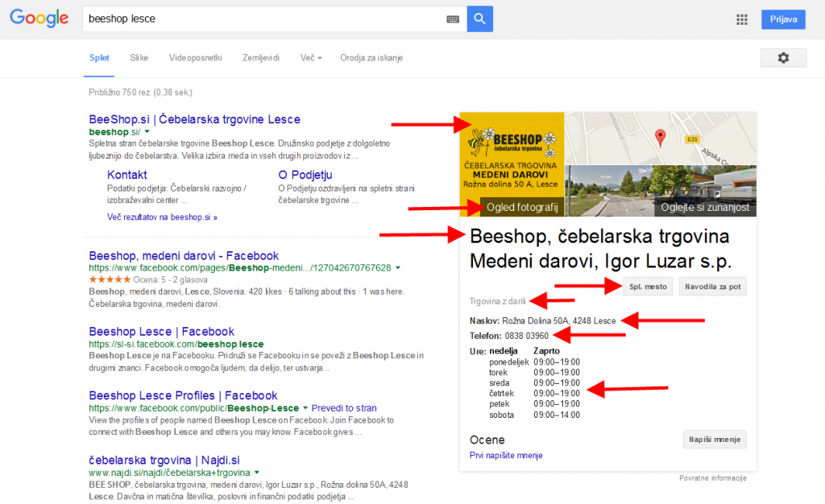Expand the Več navigation menu
Image resolution: width=825 pixels, height=504 pixels.
tap(310, 58)
